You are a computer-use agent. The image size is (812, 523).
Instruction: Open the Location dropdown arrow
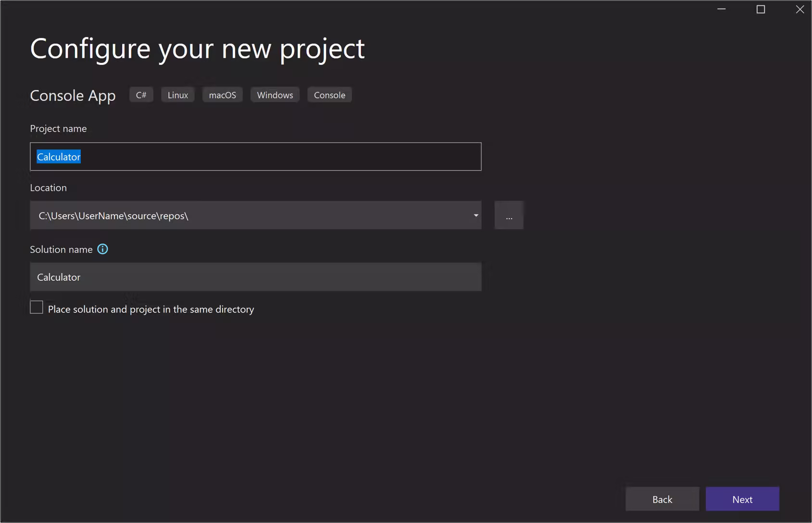pyautogui.click(x=475, y=215)
